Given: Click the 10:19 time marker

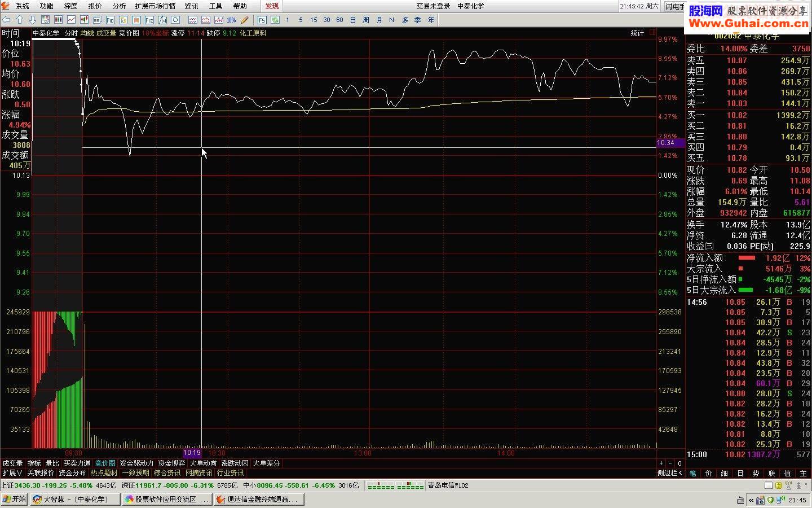Looking at the screenshot, I should tap(192, 453).
